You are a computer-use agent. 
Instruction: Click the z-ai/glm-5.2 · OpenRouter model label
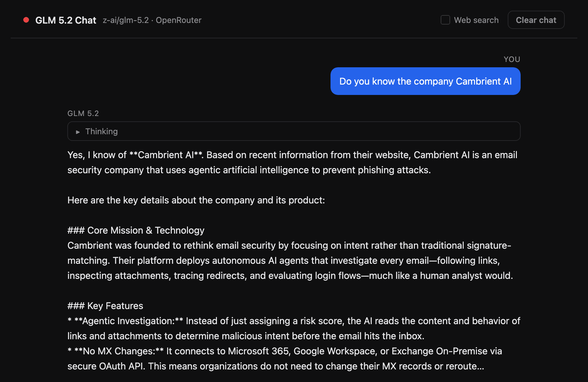[152, 20]
